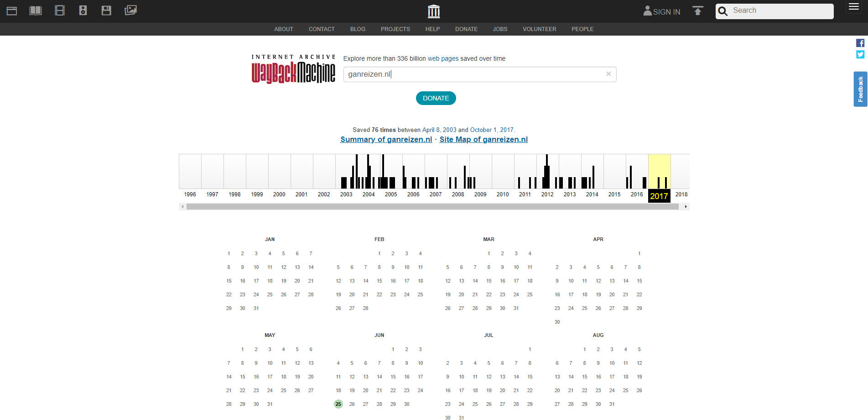Go to Internet Archive home logo
The width and height of the screenshot is (868, 420).
[x=434, y=11]
